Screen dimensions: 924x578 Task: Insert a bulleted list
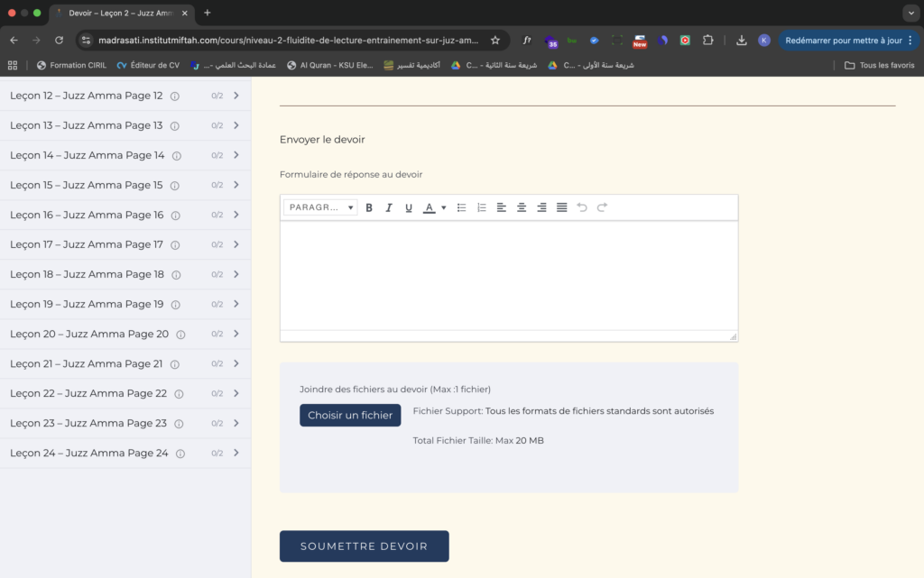(x=461, y=207)
